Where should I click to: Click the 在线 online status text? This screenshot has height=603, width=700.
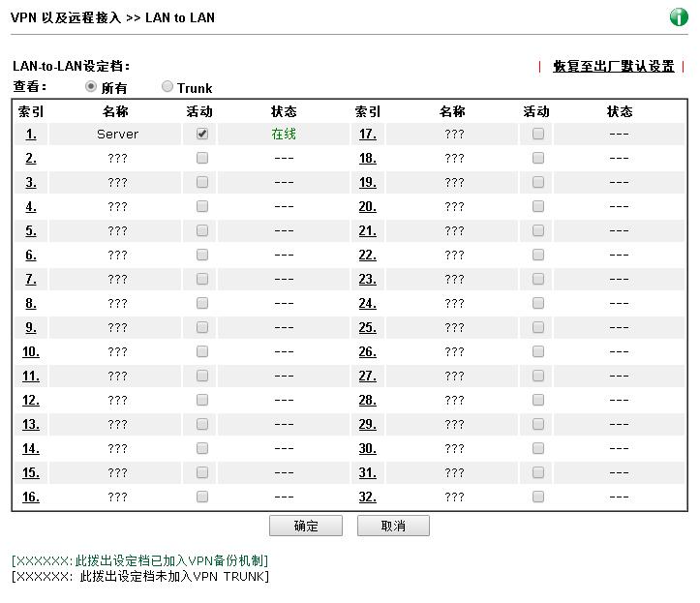pos(284,134)
